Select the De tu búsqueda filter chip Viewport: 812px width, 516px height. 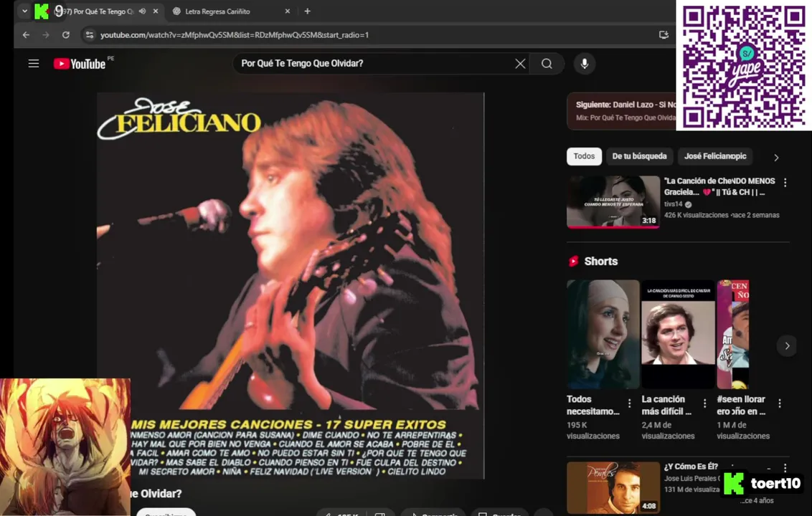(x=639, y=156)
